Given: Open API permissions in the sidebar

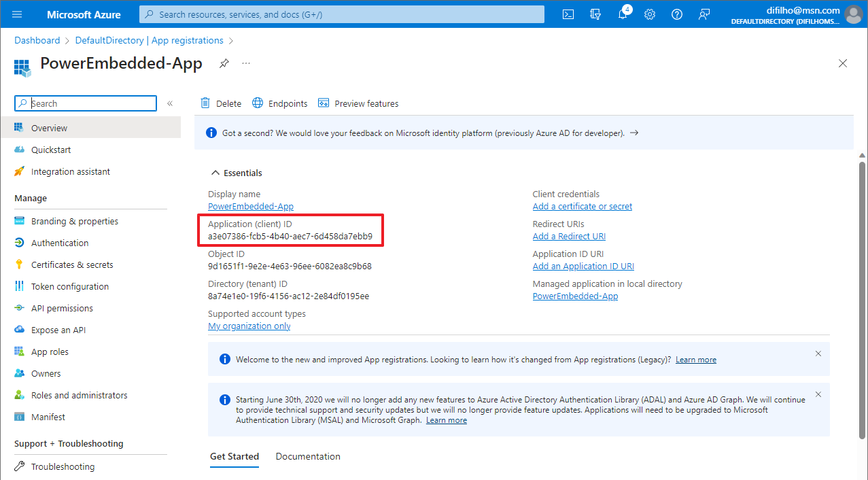Looking at the screenshot, I should coord(62,308).
